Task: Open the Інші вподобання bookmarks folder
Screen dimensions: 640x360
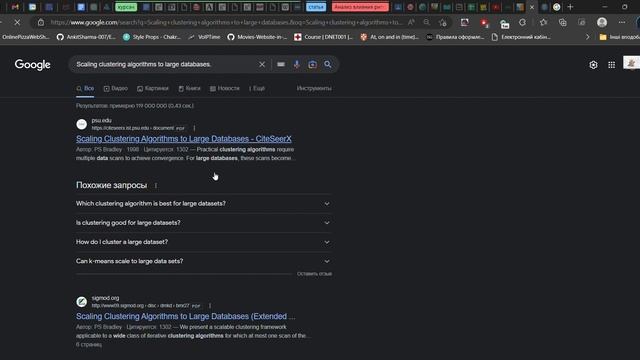Action: coord(619,37)
